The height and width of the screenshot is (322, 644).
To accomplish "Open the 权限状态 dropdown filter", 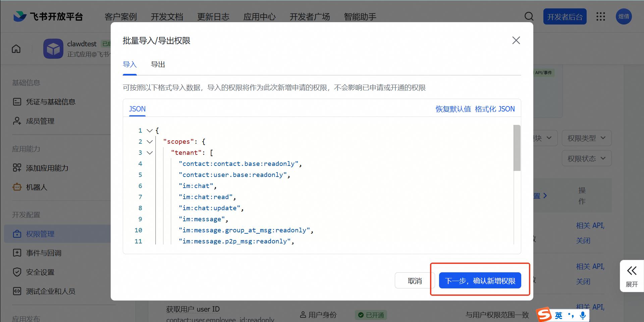I will click(x=586, y=158).
